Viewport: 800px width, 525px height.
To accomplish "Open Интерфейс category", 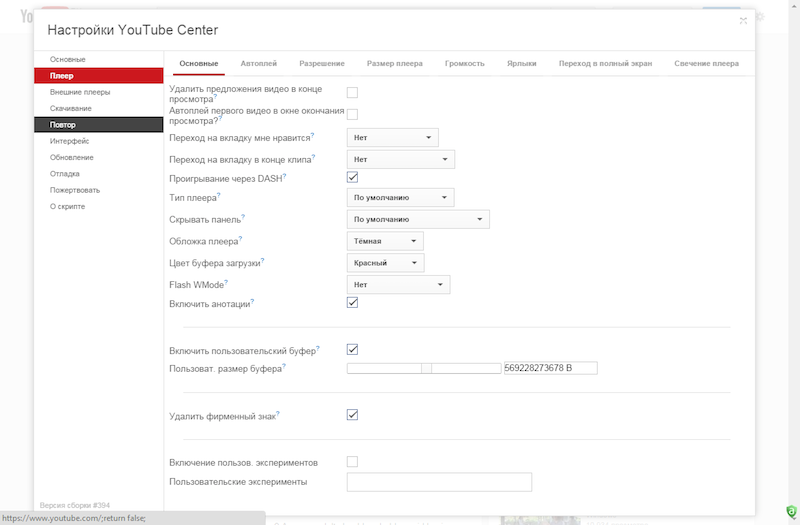I will point(98,141).
